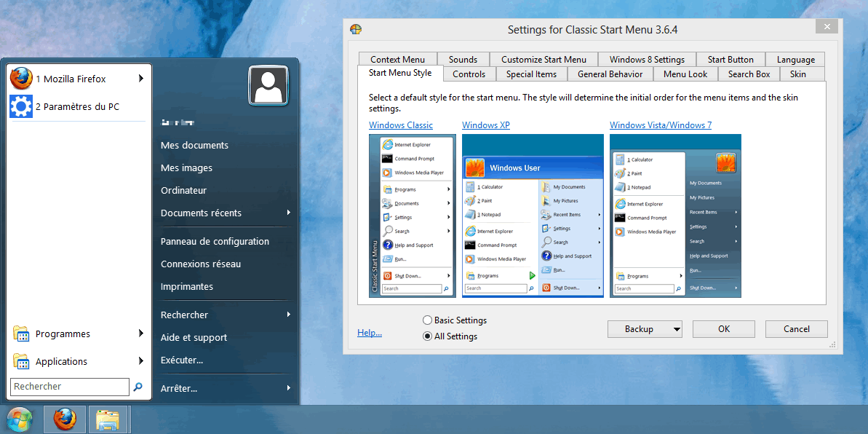868x434 pixels.
Task: Open the Special Items tab
Action: [x=531, y=74]
